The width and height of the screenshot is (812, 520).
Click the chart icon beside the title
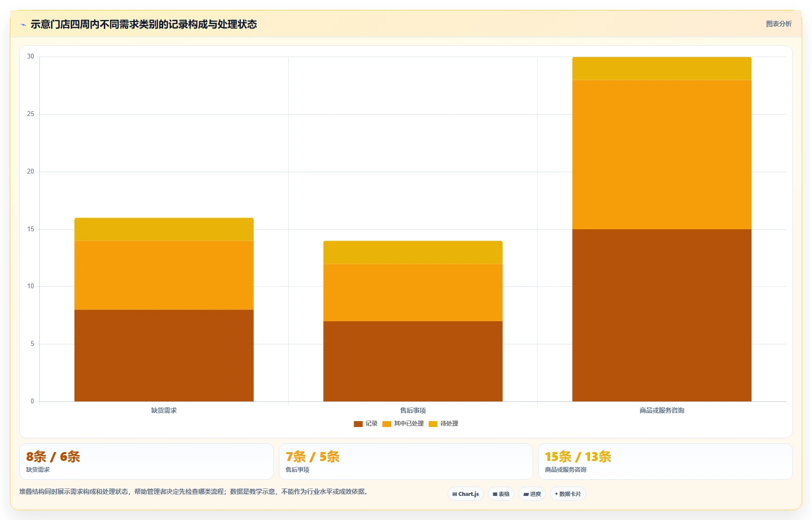(x=23, y=25)
